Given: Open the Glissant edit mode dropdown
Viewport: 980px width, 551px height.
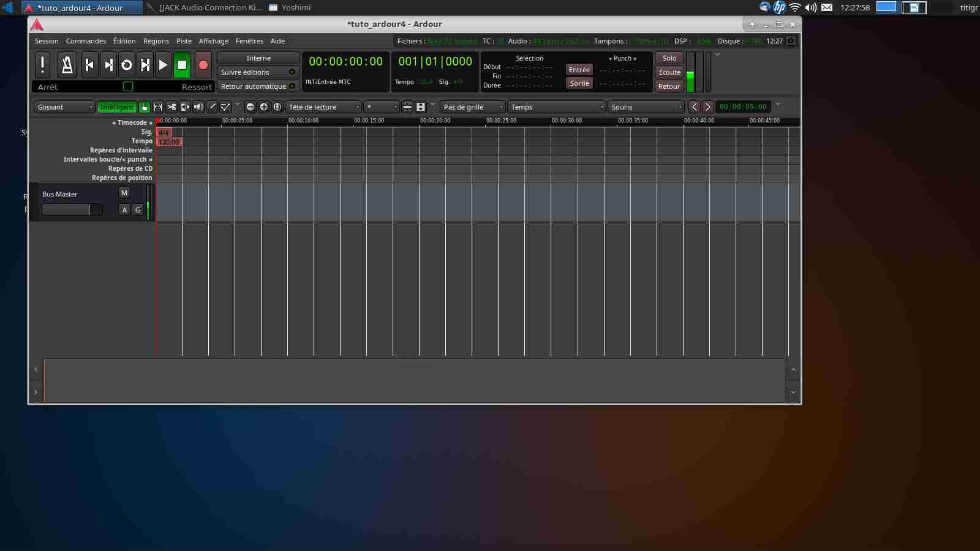Looking at the screenshot, I should pyautogui.click(x=64, y=107).
